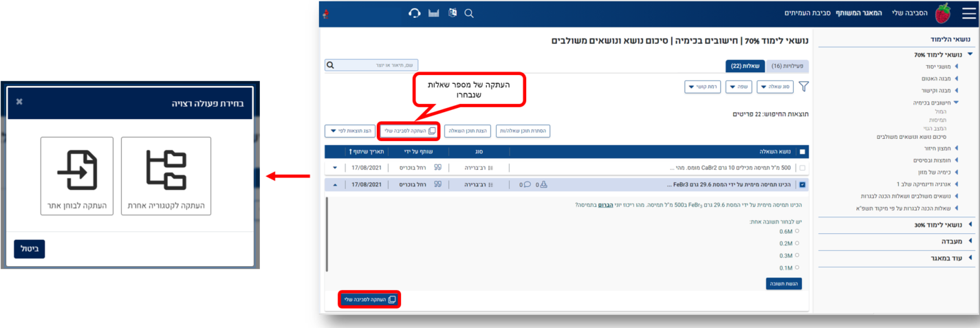Open the hamburger menu icon
This screenshot has width=980, height=328.
click(968, 13)
